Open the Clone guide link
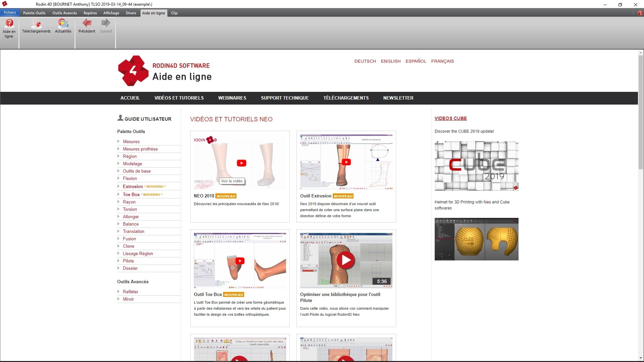644x362 pixels. pyautogui.click(x=128, y=246)
